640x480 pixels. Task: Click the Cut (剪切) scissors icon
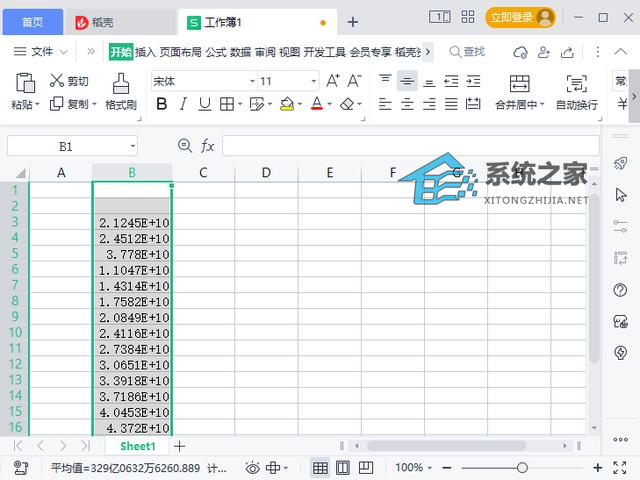tap(56, 81)
